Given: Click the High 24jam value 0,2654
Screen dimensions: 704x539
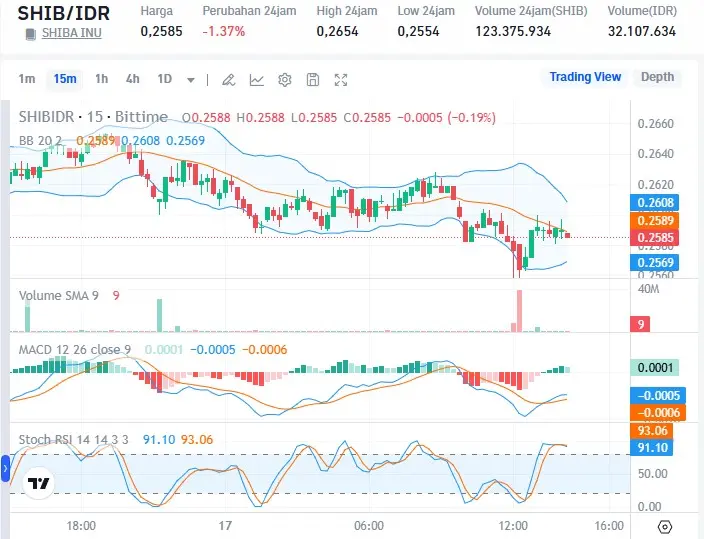Looking at the screenshot, I should click(x=337, y=31).
